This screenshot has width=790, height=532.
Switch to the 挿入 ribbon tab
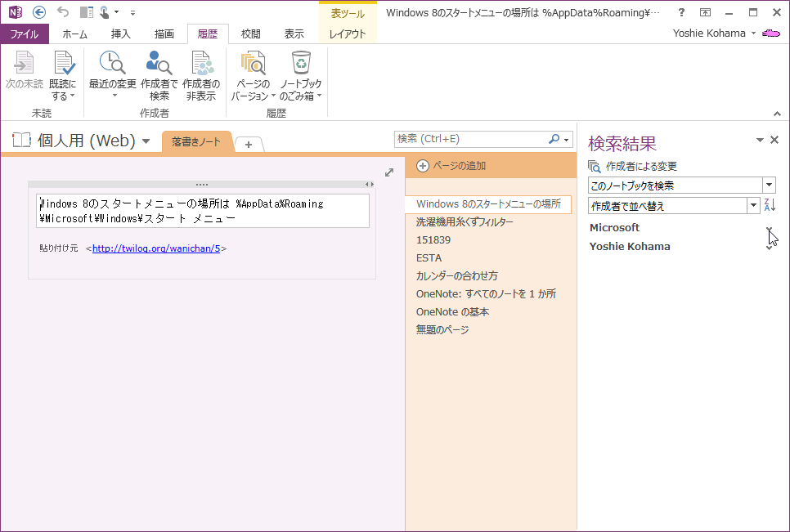coord(120,34)
